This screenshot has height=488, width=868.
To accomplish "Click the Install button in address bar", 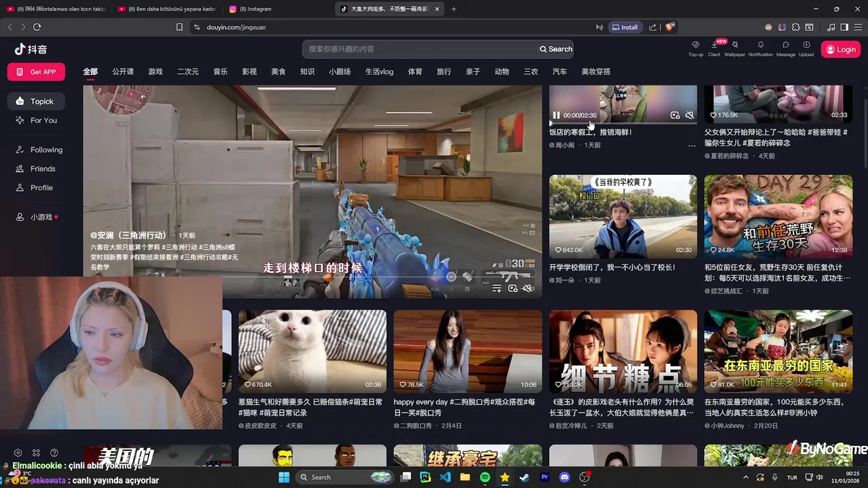I will [x=625, y=27].
